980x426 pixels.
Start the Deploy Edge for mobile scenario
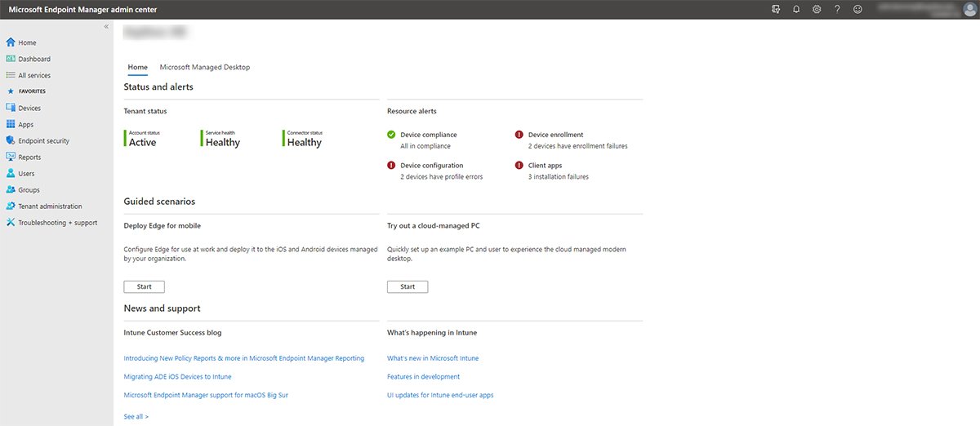[144, 286]
